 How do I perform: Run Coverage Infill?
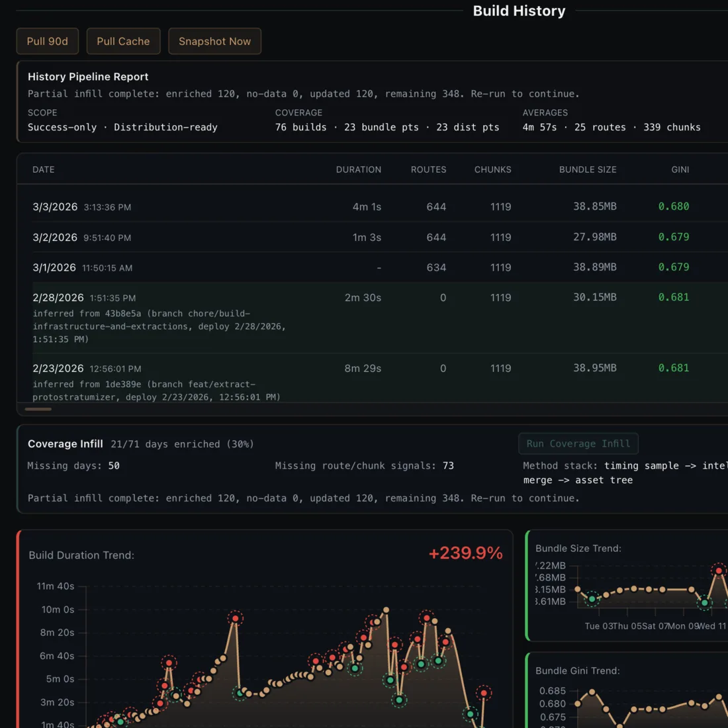tap(578, 443)
